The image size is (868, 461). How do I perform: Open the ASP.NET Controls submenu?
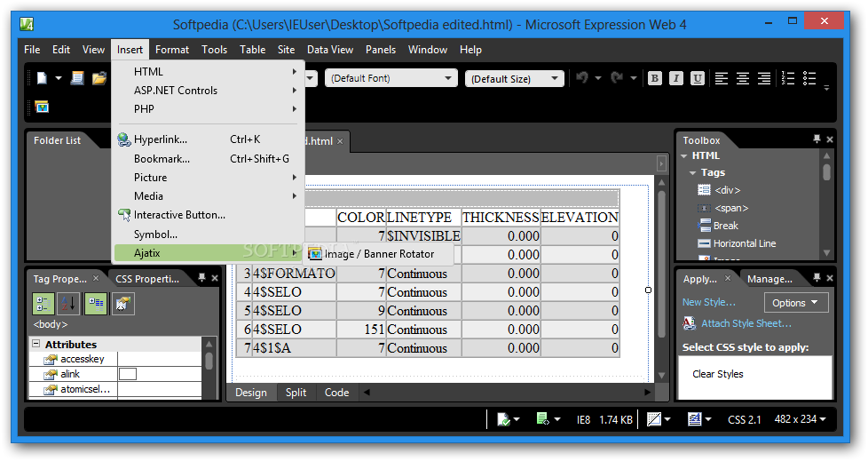209,91
